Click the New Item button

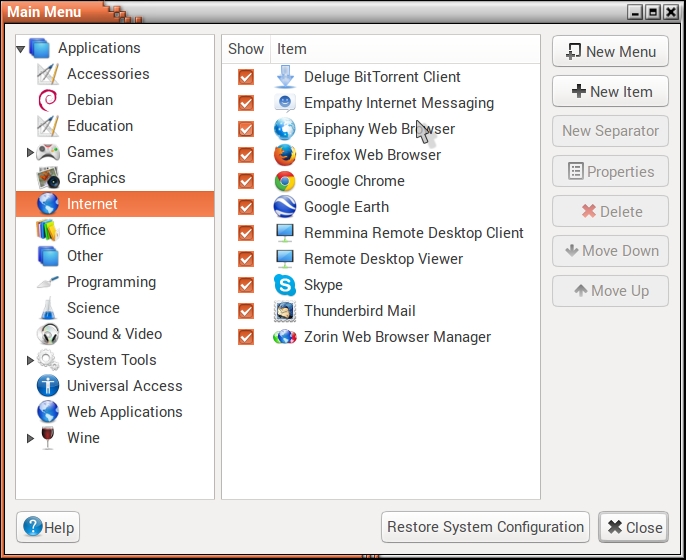pos(610,91)
